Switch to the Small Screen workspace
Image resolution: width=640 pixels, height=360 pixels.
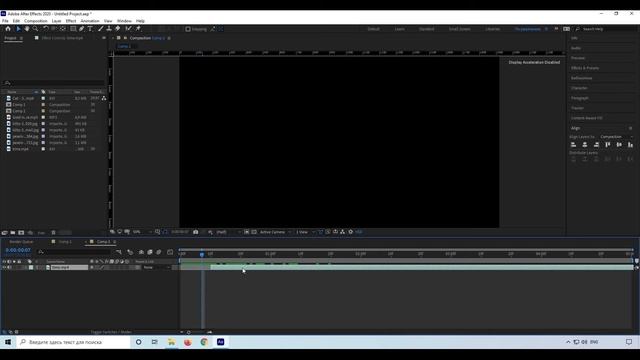[460, 29]
